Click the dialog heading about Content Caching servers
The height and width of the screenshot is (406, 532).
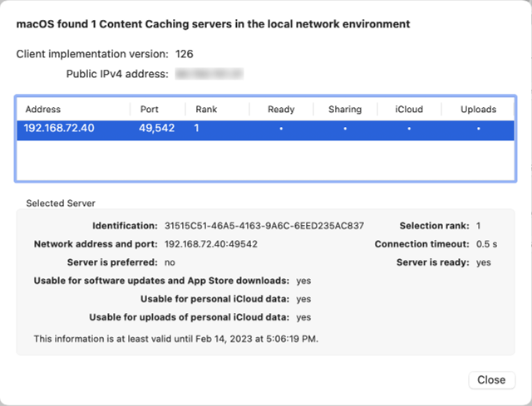click(x=213, y=24)
